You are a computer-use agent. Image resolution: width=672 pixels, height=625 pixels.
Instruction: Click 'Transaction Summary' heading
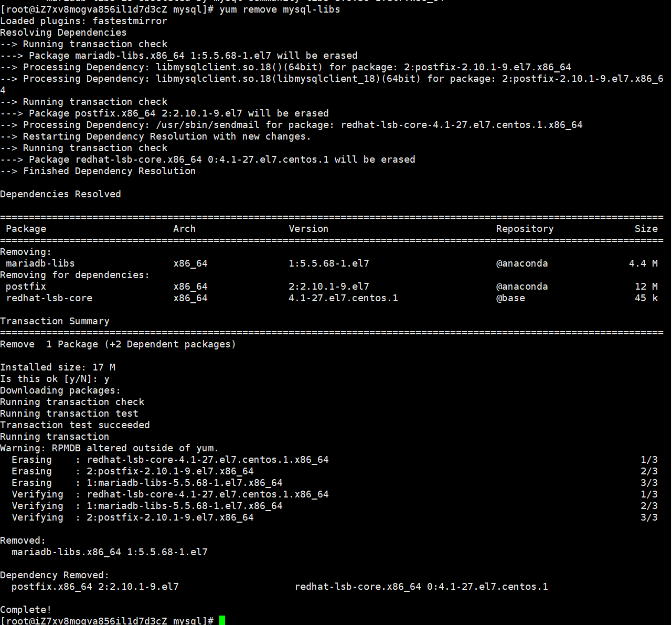tap(55, 321)
